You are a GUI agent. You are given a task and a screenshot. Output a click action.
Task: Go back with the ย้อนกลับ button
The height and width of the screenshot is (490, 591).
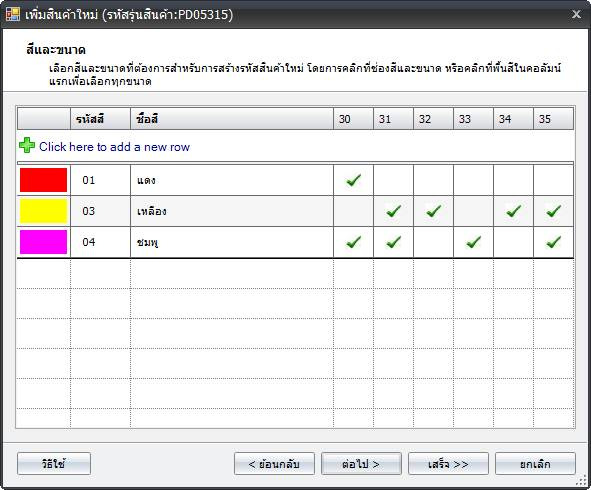(x=274, y=464)
